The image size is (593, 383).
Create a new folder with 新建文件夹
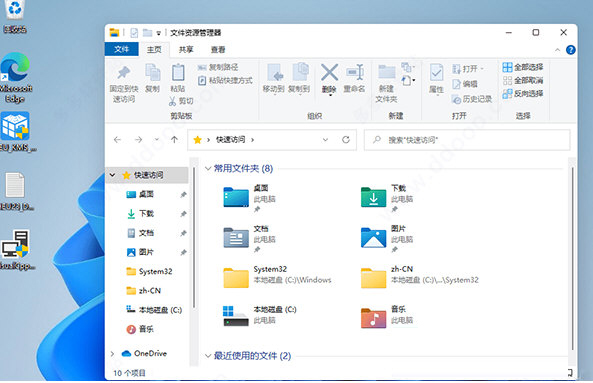[x=387, y=84]
